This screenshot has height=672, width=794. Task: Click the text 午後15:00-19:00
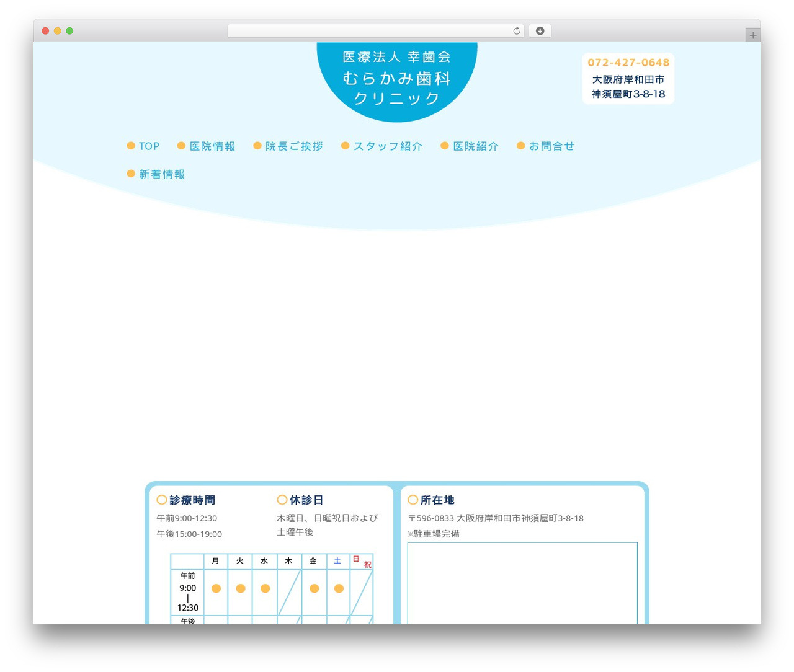tap(189, 534)
